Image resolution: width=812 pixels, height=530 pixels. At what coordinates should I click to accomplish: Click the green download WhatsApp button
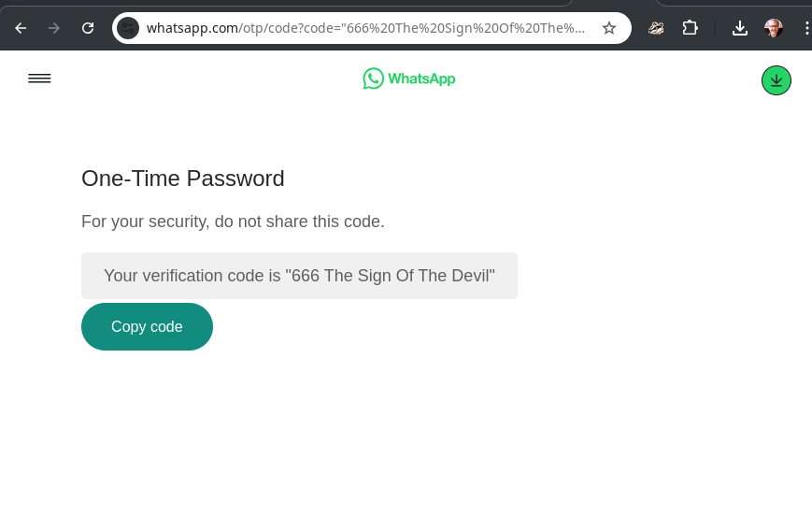(x=776, y=80)
